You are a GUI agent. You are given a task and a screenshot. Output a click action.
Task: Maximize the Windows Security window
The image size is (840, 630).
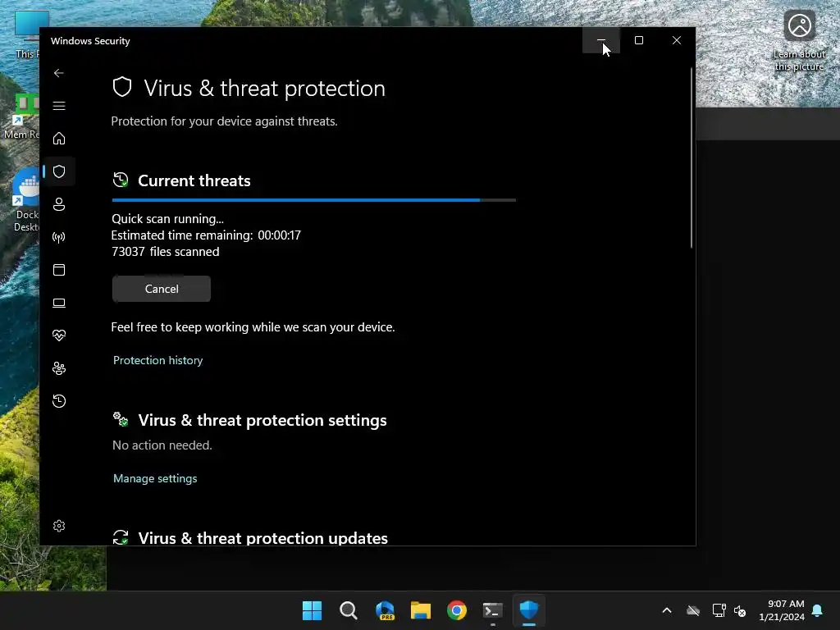(638, 41)
